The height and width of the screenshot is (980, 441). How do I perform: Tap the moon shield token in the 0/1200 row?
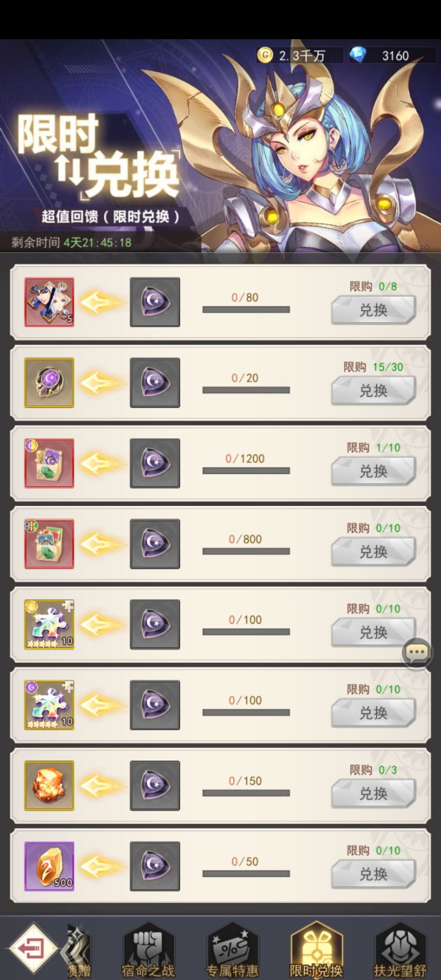coord(155,463)
